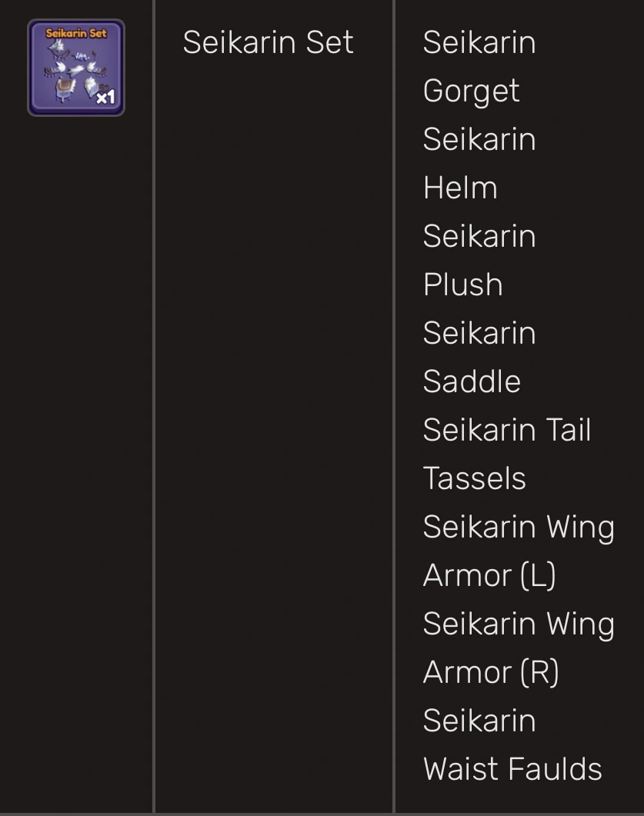The image size is (644, 816).
Task: Open the Seikarin Helm entry
Action: [479, 163]
